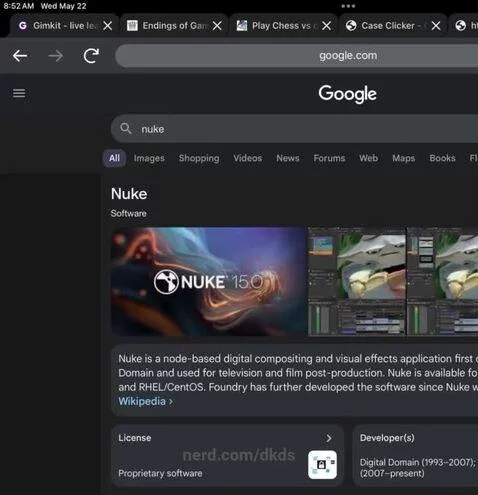Go back with the browser back arrow

(x=20, y=56)
